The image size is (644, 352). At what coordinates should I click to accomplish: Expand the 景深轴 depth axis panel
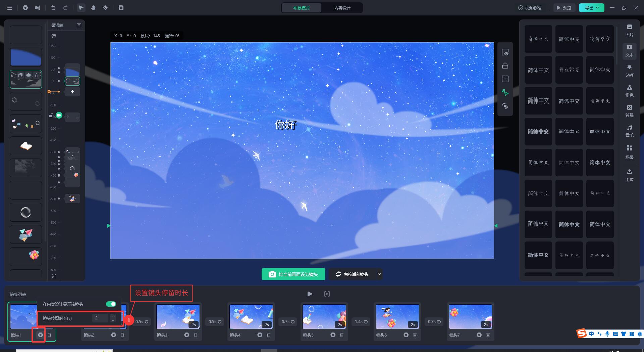(79, 25)
